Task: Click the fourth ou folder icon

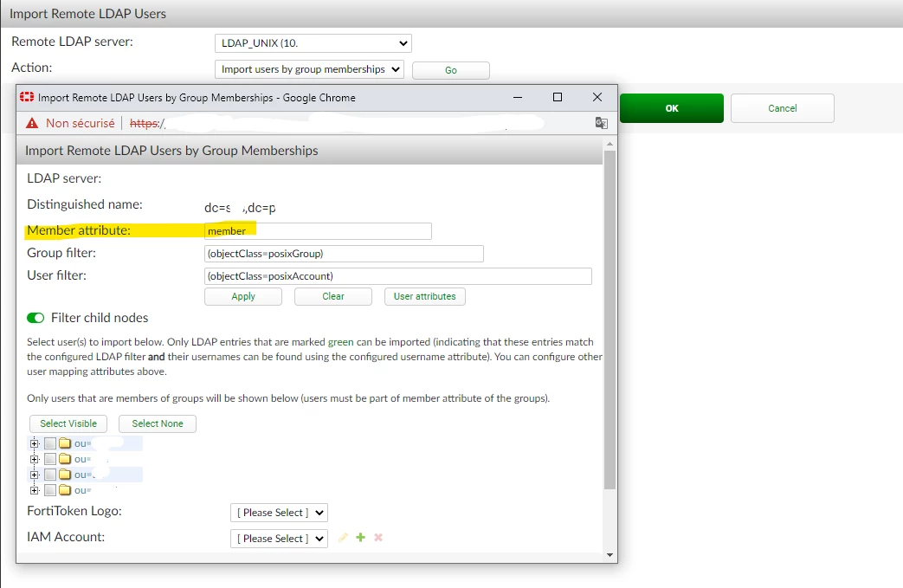Action: (65, 490)
